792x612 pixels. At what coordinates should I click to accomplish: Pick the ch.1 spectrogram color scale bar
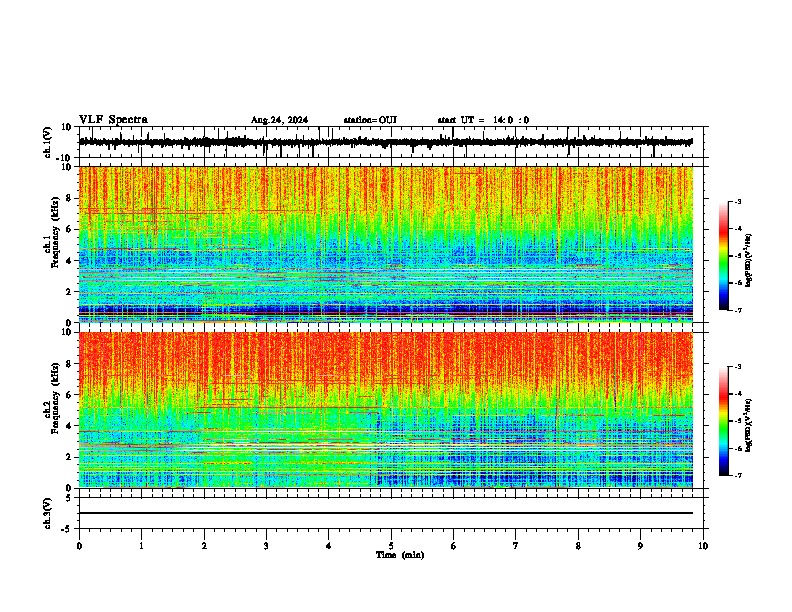pos(724,255)
